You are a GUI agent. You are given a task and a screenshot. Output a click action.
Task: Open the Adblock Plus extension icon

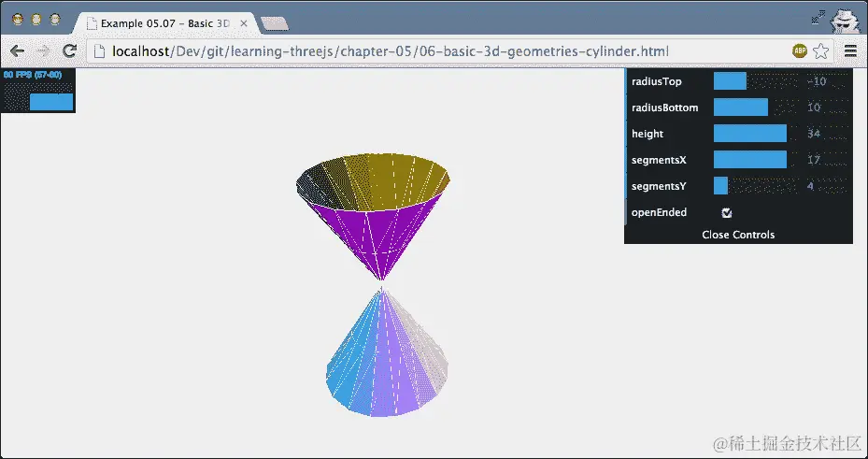coord(800,51)
